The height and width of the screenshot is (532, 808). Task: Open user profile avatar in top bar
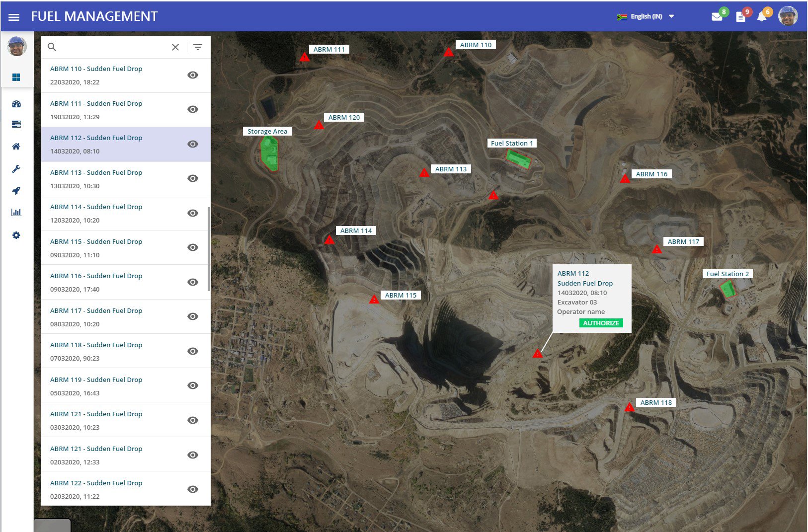[x=788, y=16]
